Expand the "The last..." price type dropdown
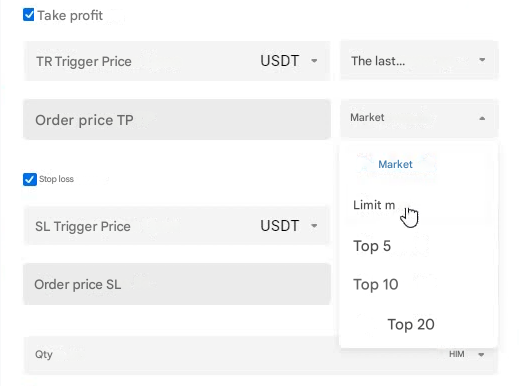The width and height of the screenshot is (519, 386). click(x=419, y=61)
